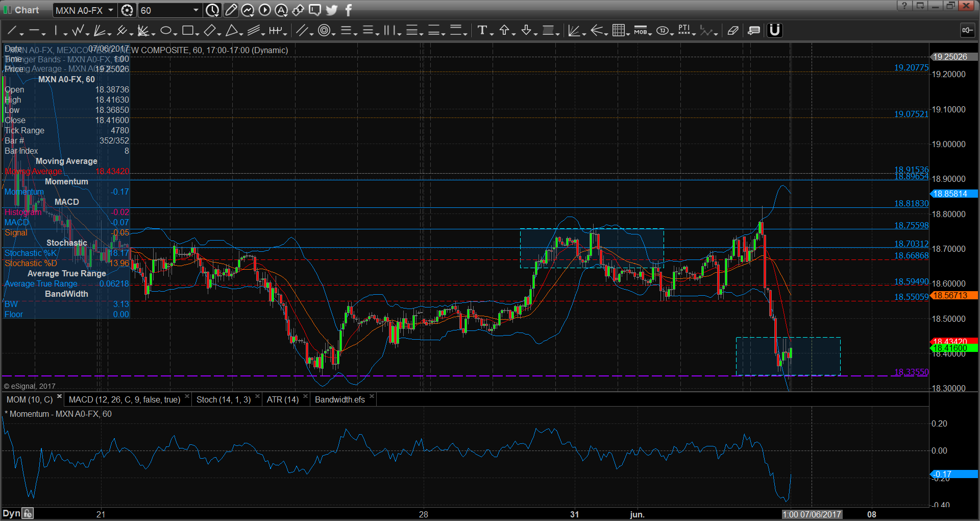Image resolution: width=980 pixels, height=521 pixels.
Task: Click the 18.56713 orange price marker
Action: [953, 295]
